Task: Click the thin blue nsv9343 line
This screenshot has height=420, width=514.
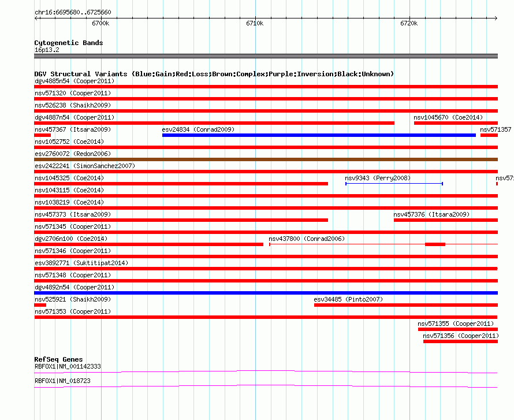Action: (394, 184)
